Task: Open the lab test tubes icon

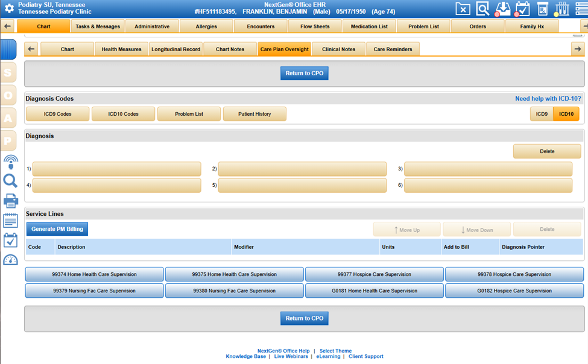Action: [562, 9]
